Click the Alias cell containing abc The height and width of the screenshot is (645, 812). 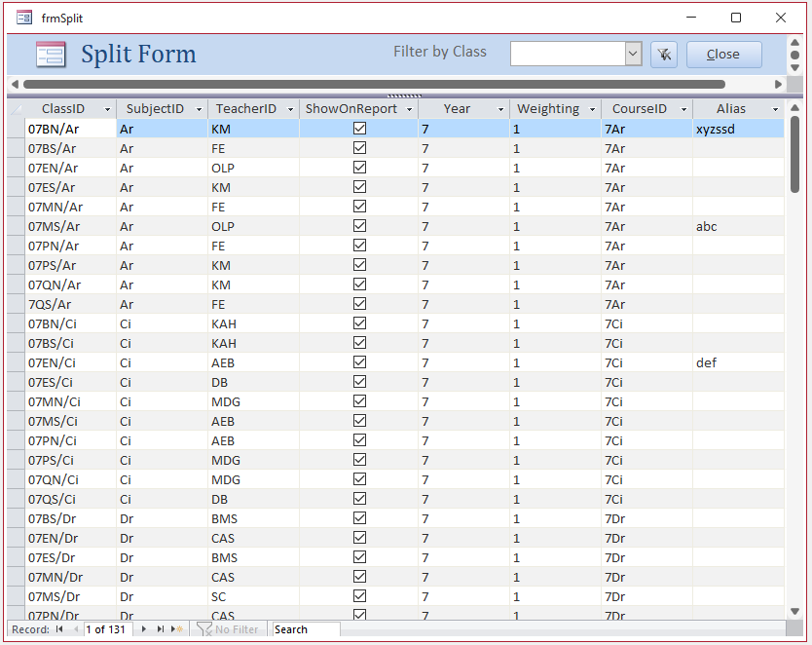pyautogui.click(x=738, y=226)
